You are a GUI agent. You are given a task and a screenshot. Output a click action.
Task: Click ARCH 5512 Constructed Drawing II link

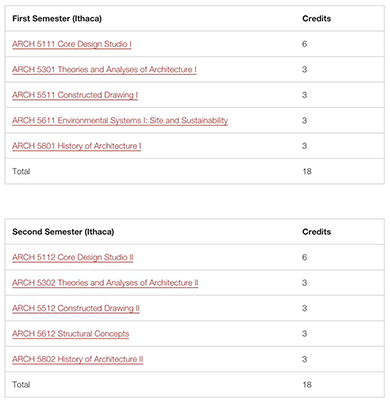[76, 308]
